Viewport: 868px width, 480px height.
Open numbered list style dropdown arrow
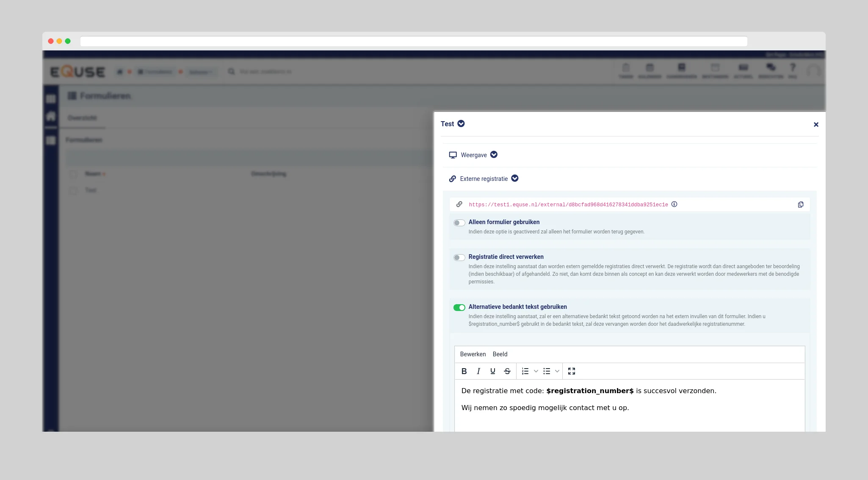[x=536, y=371]
